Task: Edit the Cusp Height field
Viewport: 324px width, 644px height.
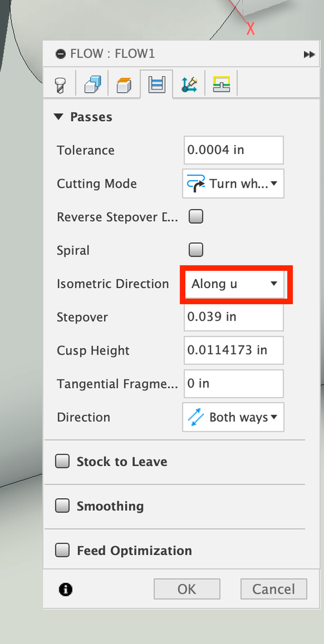Action: pos(234,350)
